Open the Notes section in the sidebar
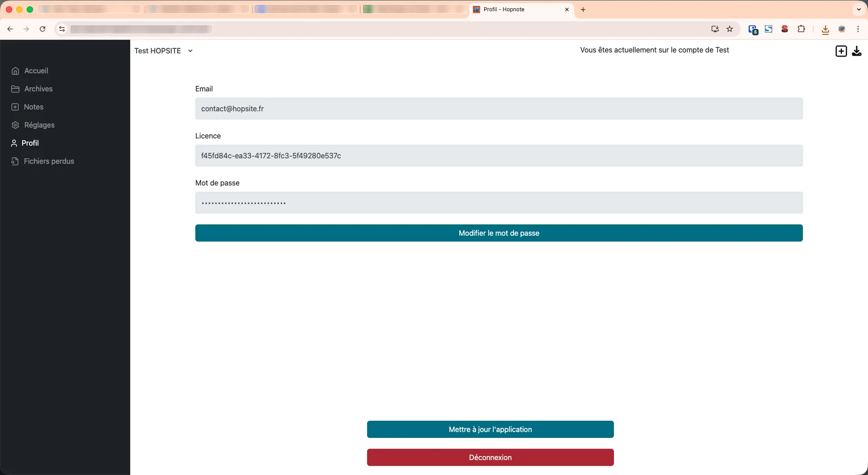The width and height of the screenshot is (868, 475). [x=33, y=107]
